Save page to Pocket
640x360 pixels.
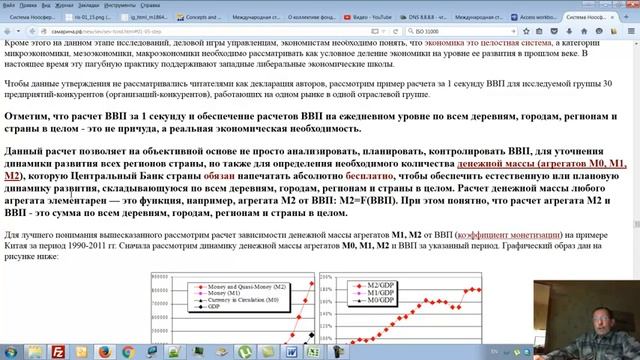tap(554, 31)
